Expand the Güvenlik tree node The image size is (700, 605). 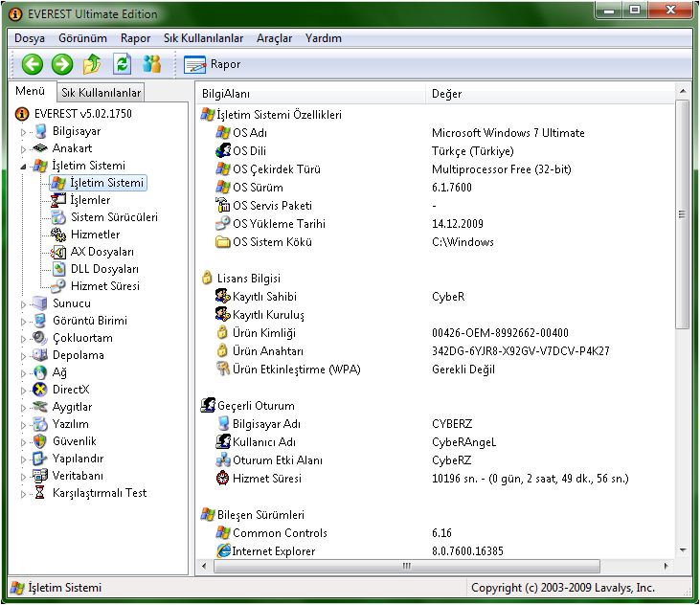point(23,442)
